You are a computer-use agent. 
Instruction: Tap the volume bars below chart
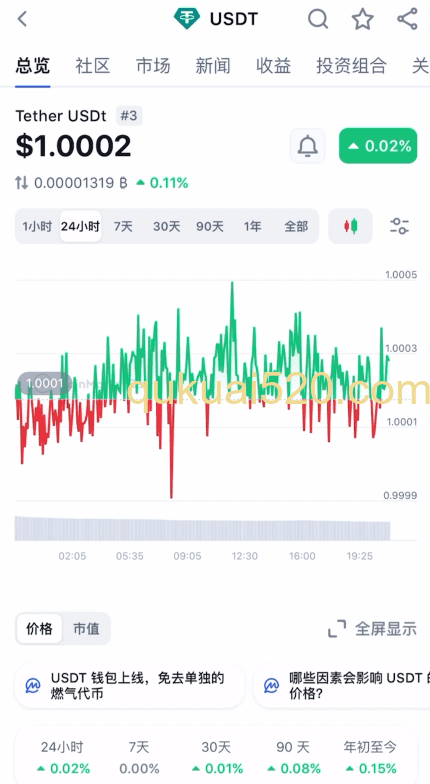click(x=202, y=528)
